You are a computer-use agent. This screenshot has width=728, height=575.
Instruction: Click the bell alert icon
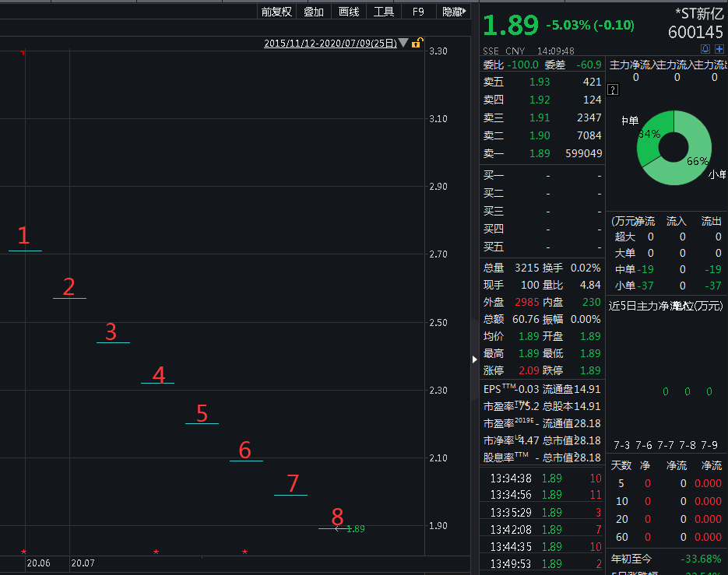pos(705,50)
